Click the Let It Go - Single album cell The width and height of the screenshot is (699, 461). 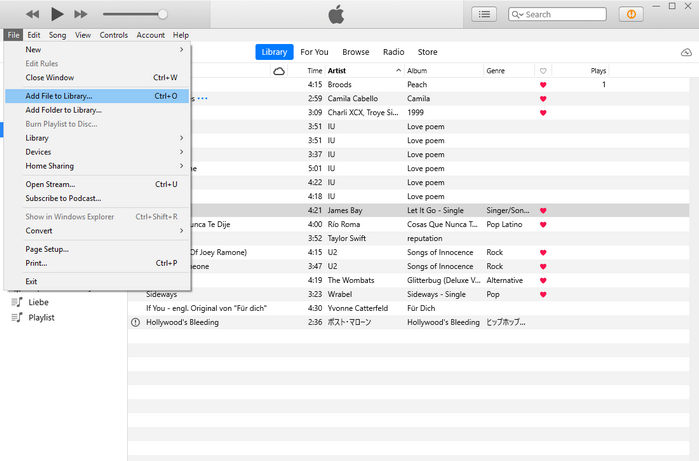click(435, 210)
